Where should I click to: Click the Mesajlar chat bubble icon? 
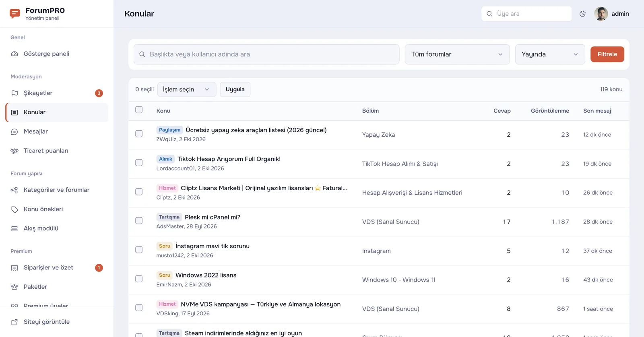pyautogui.click(x=14, y=132)
